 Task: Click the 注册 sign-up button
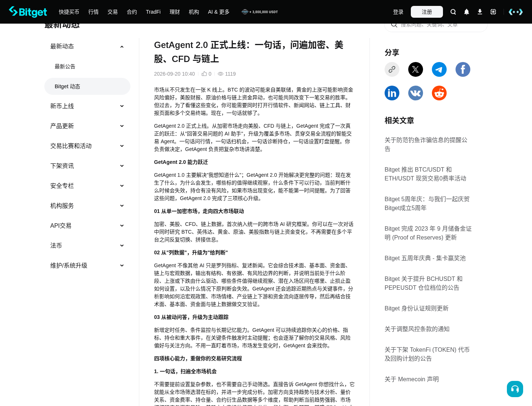427,12
